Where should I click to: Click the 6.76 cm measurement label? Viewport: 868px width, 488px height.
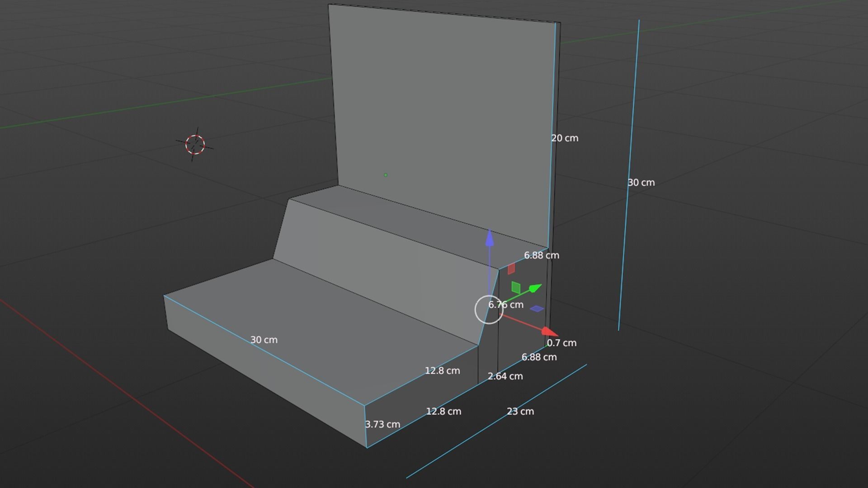pyautogui.click(x=506, y=305)
